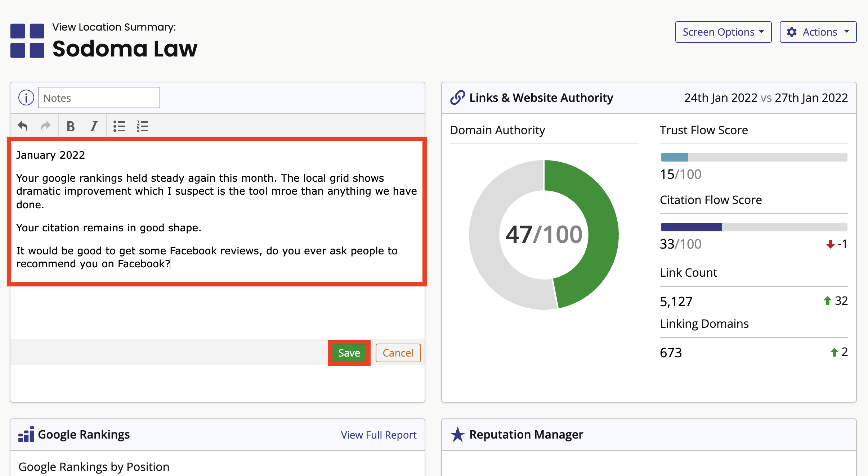Click the undo arrow in notes toolbar
This screenshot has width=868, height=476.
(x=23, y=126)
